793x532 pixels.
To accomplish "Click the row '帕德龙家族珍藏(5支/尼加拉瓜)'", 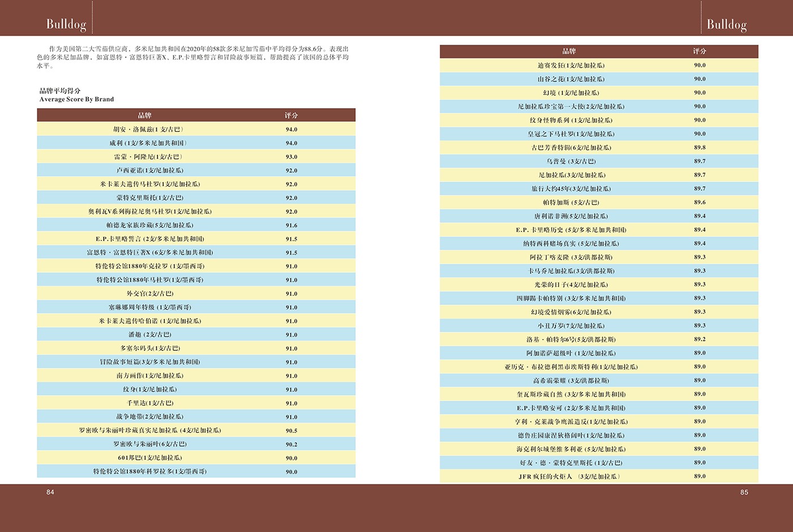I will pos(196,225).
